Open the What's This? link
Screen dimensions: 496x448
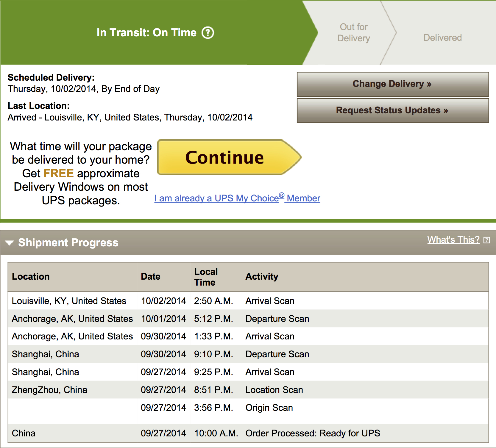[x=453, y=239]
